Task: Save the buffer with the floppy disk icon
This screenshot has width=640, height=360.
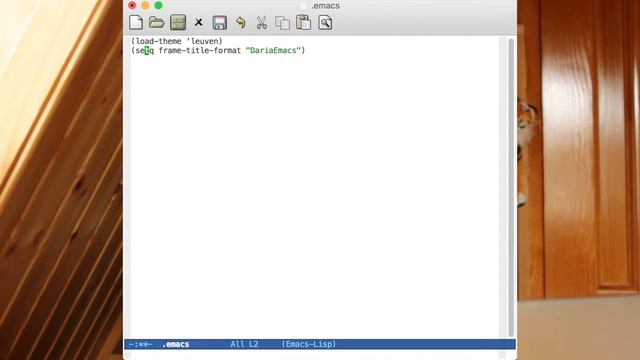Action: 220,22
